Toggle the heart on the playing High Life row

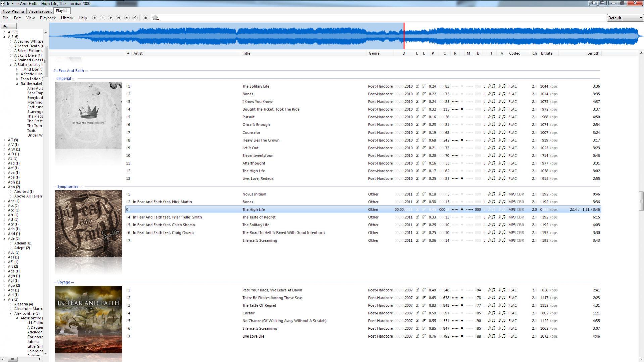click(462, 210)
